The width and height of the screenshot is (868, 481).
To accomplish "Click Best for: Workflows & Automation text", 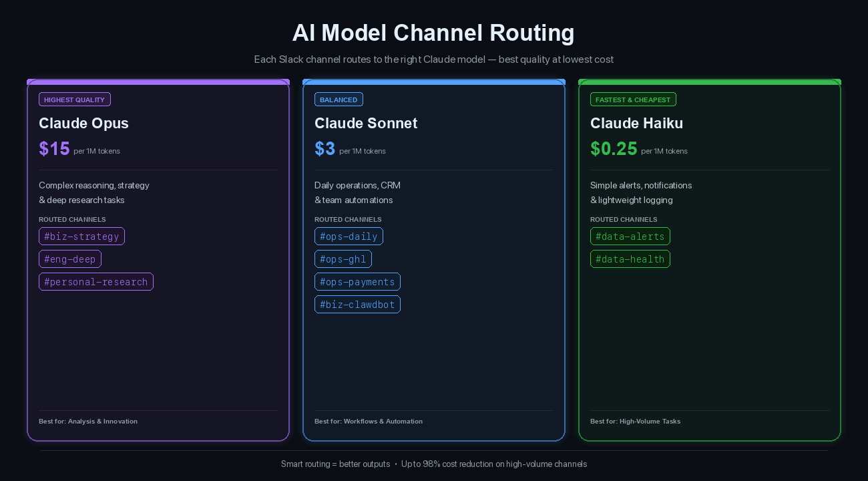I will [369, 421].
